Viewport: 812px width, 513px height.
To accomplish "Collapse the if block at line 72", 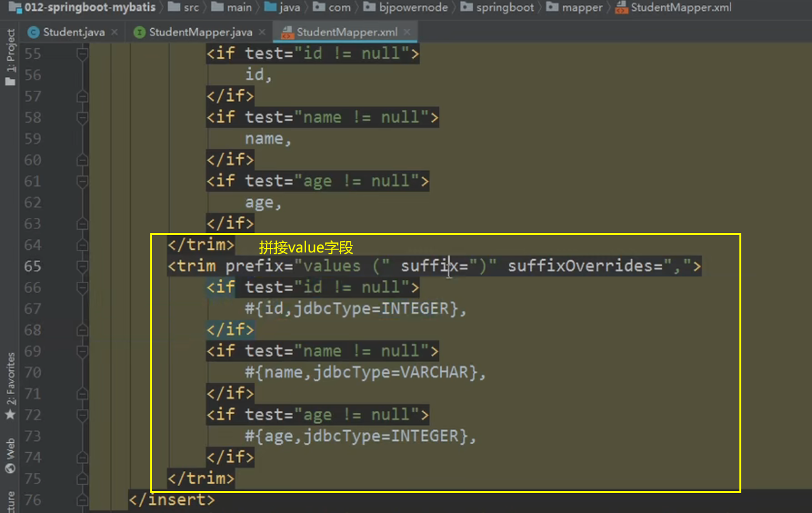I will (x=82, y=415).
